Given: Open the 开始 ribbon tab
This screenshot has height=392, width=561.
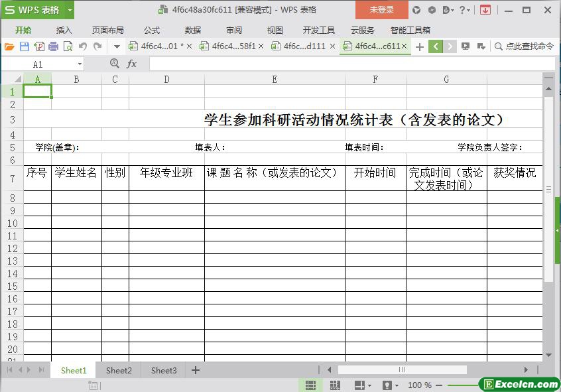Looking at the screenshot, I should (23, 30).
